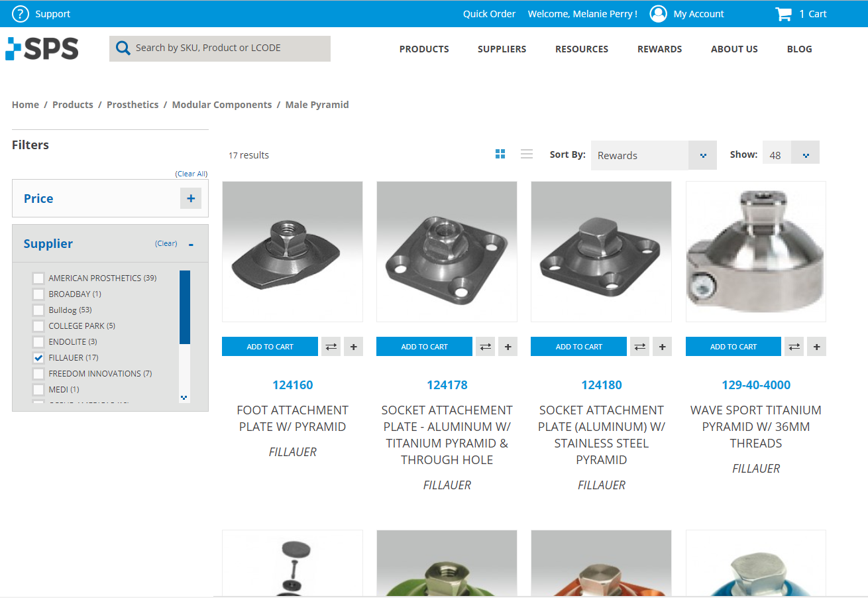
Task: Open SKU link 129-40-4000
Action: pos(756,385)
